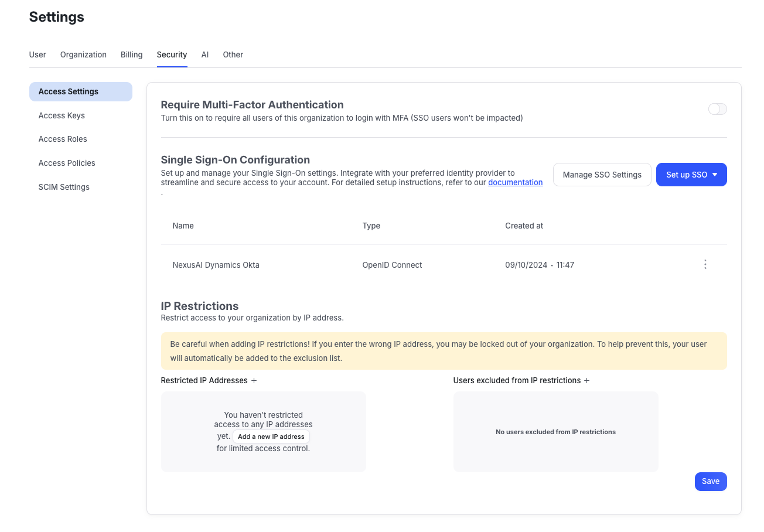Enable Require Multi-Factor Authentication toggle
The width and height of the screenshot is (764, 532).
[717, 109]
